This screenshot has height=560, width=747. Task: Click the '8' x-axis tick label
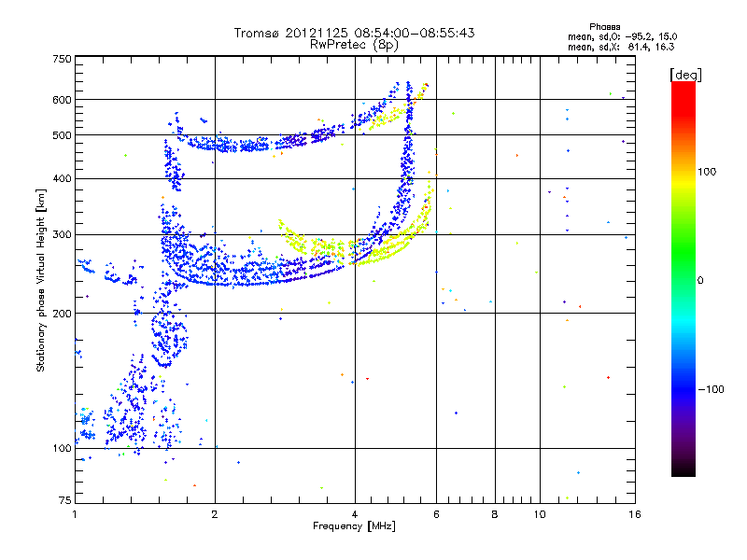pyautogui.click(x=495, y=514)
